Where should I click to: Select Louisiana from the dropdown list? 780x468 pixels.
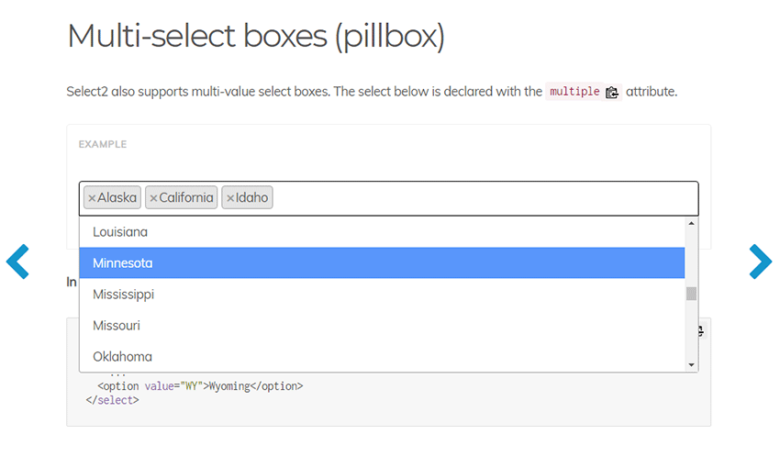pyautogui.click(x=120, y=232)
